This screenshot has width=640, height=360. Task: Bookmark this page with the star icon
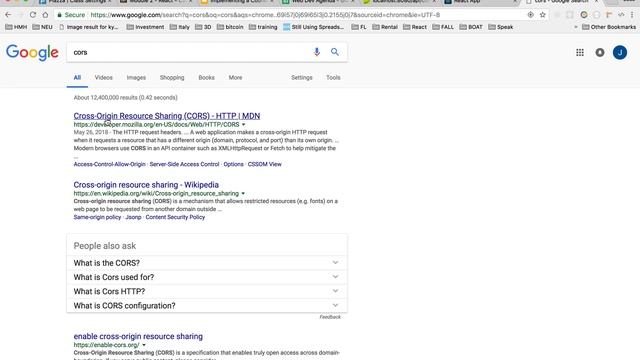pos(542,15)
